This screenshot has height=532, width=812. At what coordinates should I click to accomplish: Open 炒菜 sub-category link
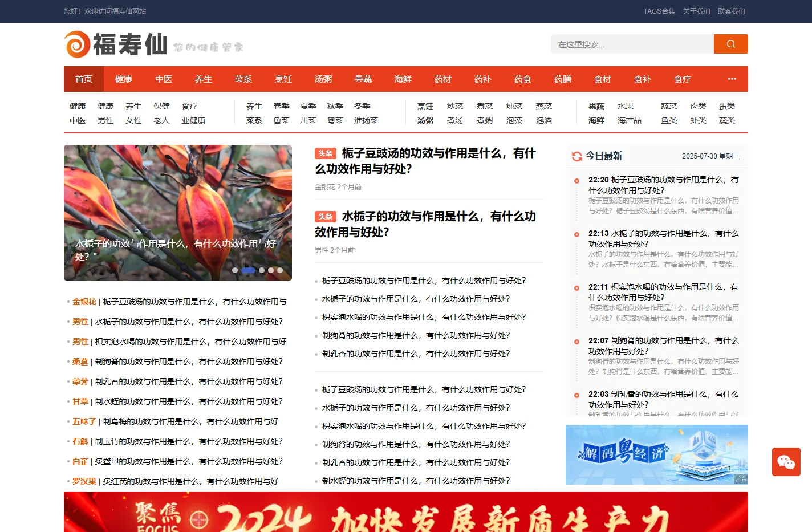[x=455, y=106]
